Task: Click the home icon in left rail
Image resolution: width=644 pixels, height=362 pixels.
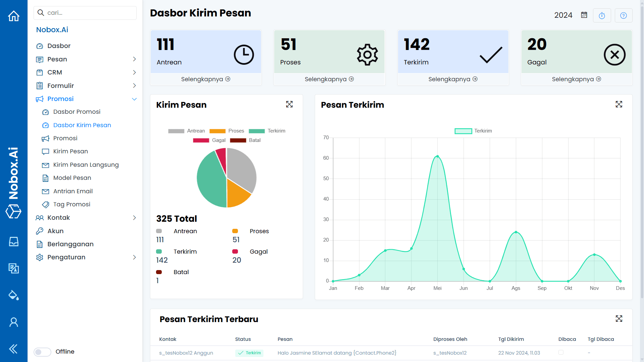Action: point(14,16)
